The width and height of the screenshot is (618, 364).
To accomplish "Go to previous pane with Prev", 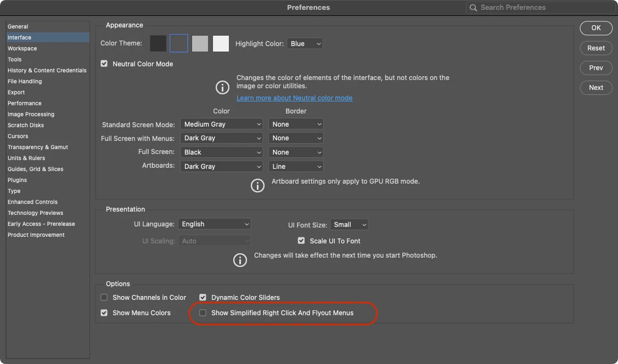I will (x=596, y=67).
